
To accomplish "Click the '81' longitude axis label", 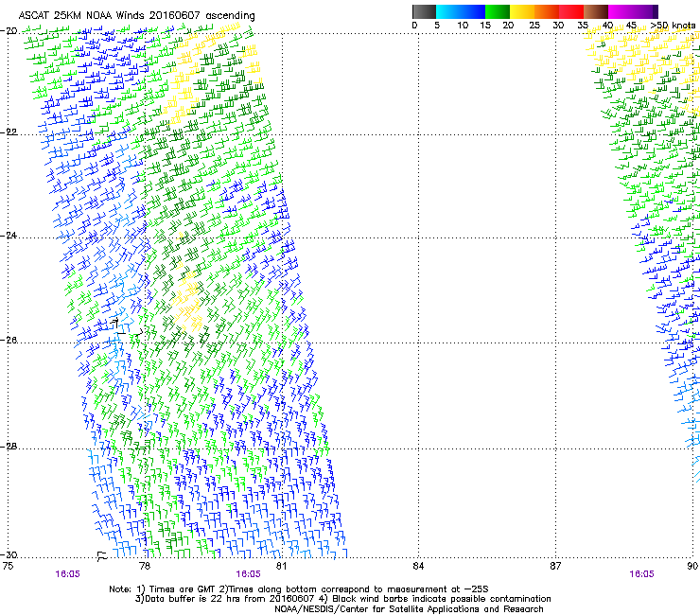I will click(x=281, y=566).
